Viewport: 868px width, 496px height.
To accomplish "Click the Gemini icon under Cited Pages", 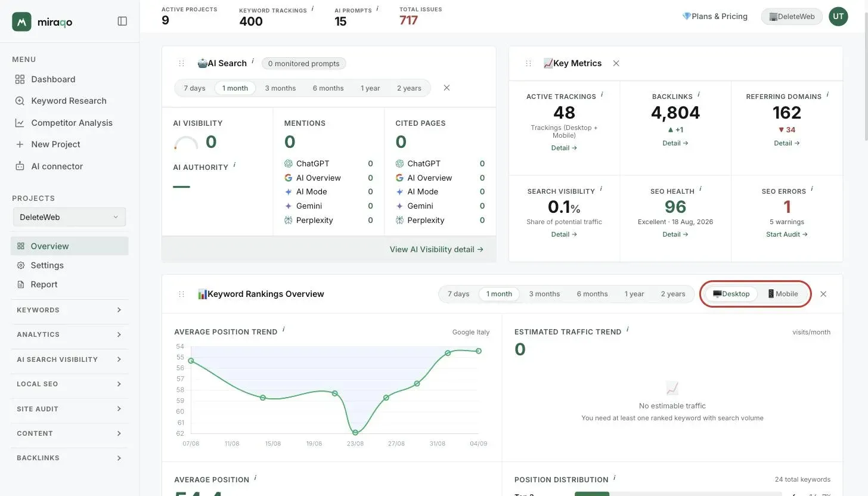I will [399, 206].
